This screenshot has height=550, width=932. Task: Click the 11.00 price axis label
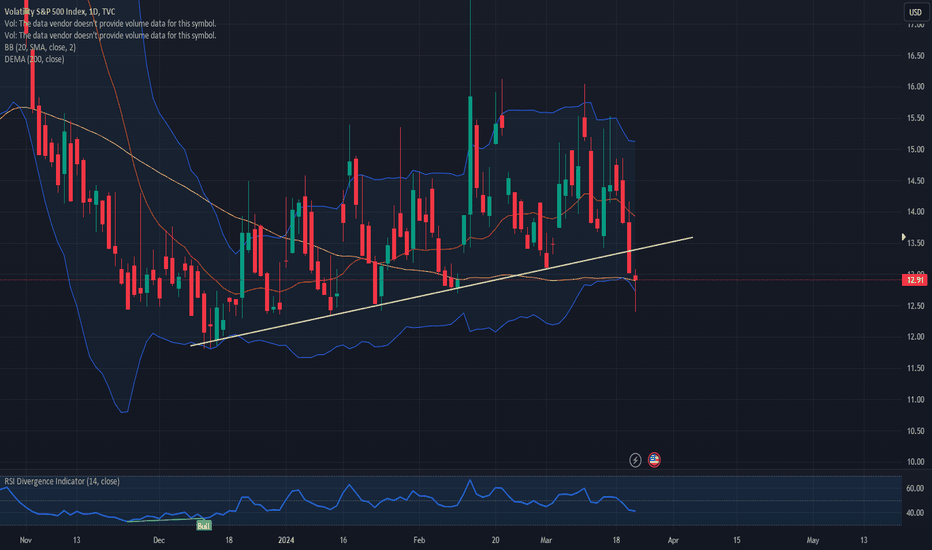[915, 400]
